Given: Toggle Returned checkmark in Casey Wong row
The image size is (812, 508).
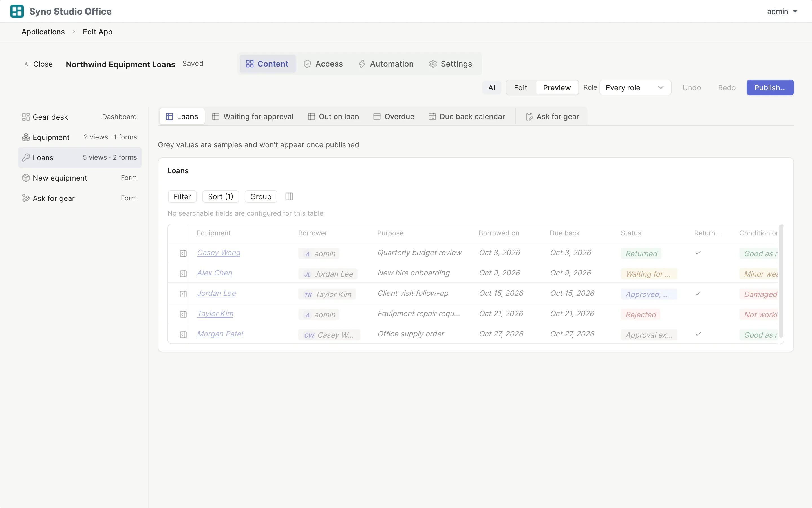Looking at the screenshot, I should [x=698, y=253].
